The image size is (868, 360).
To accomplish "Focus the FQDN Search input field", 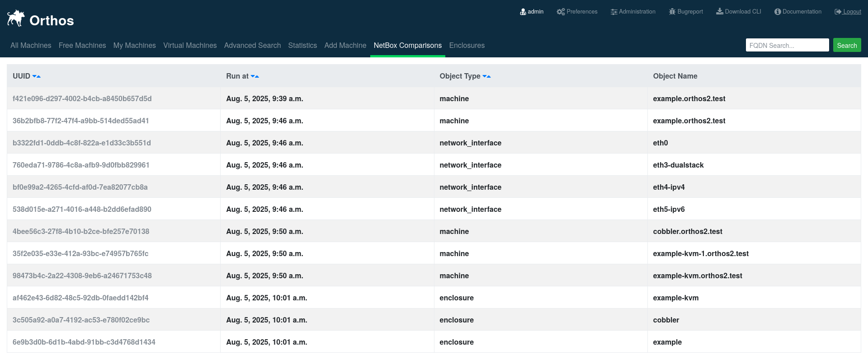I will click(787, 45).
